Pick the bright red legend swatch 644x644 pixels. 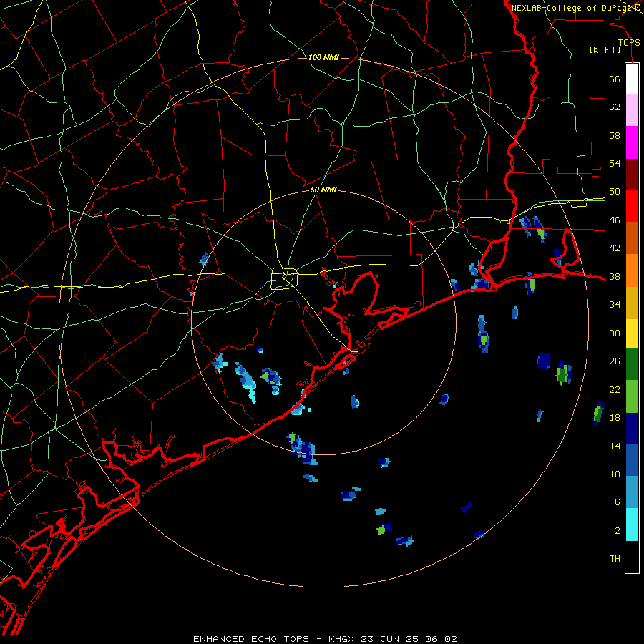632,206
